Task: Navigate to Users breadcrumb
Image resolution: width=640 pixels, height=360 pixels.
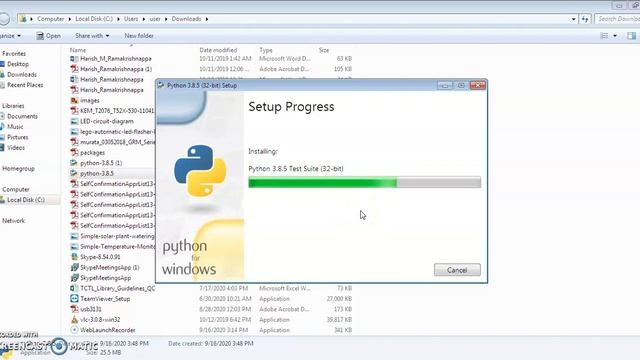Action: (131, 19)
